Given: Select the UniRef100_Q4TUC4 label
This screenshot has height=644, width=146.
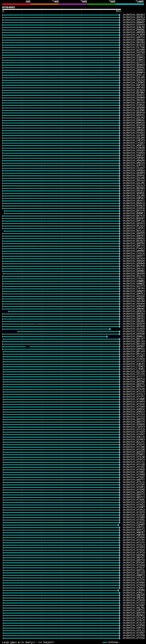Looking at the screenshot, I should click(x=133, y=259).
